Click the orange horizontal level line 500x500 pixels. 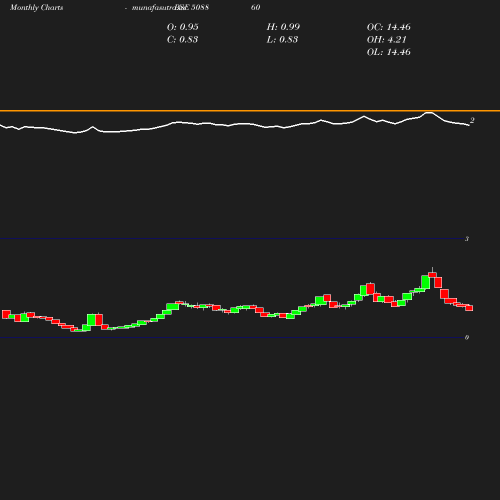[x=250, y=110]
